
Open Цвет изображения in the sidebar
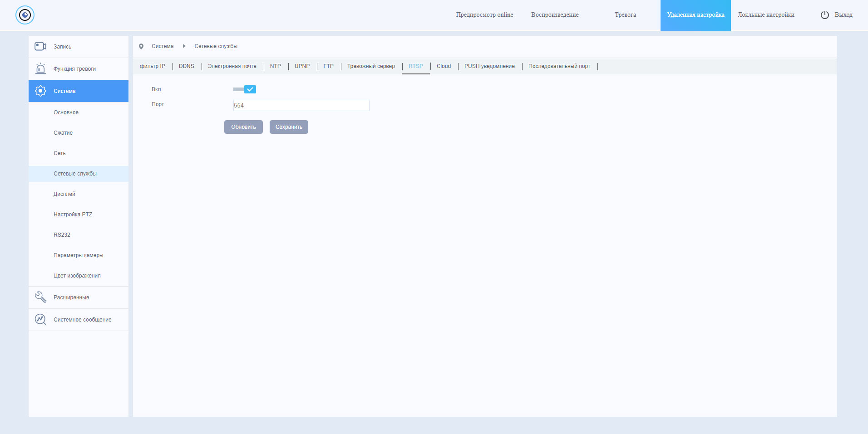[79, 276]
